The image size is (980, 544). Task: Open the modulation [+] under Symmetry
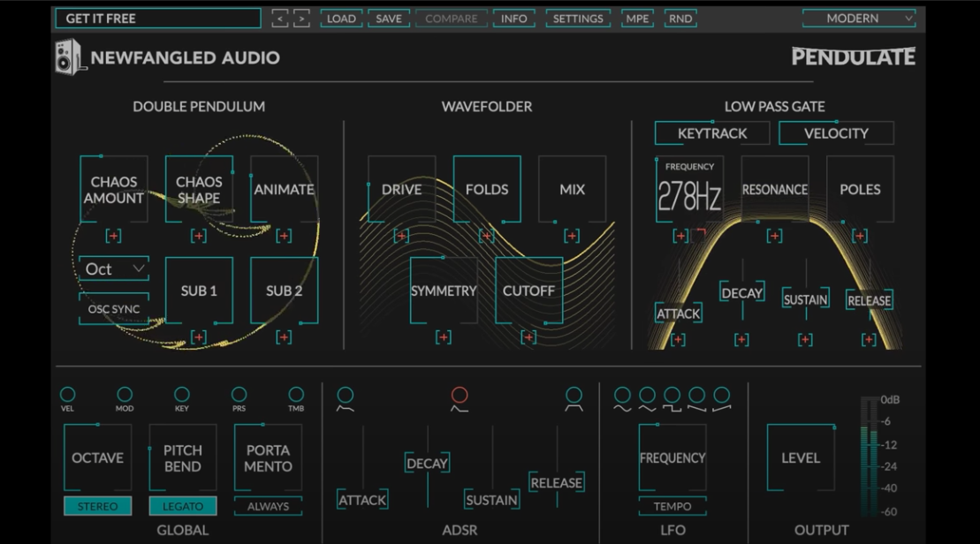tap(443, 337)
